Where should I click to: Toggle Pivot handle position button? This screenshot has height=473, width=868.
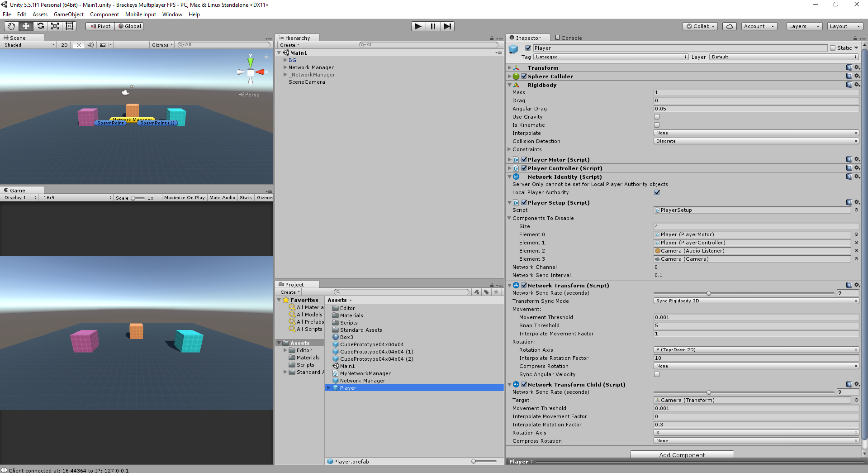coord(100,26)
